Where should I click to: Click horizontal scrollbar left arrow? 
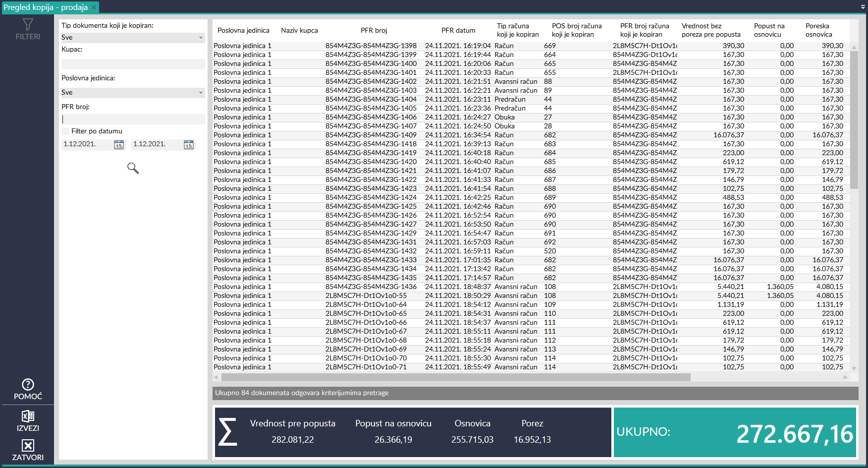[216, 377]
